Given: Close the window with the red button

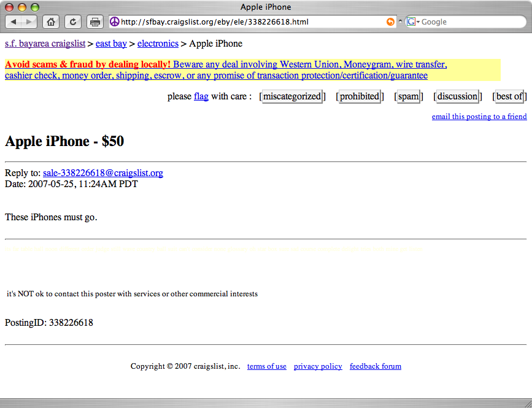Looking at the screenshot, I should point(9,7).
